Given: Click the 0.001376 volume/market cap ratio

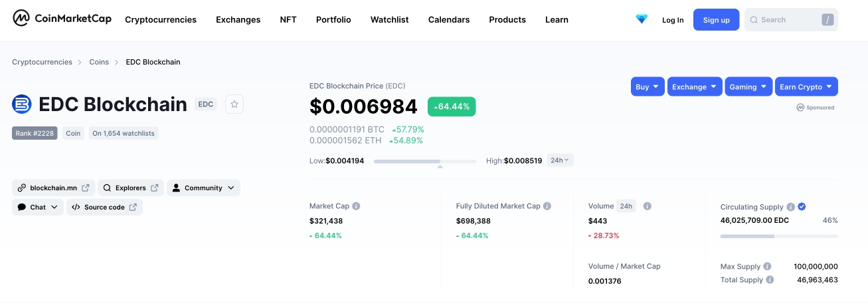Looking at the screenshot, I should click(x=605, y=281).
